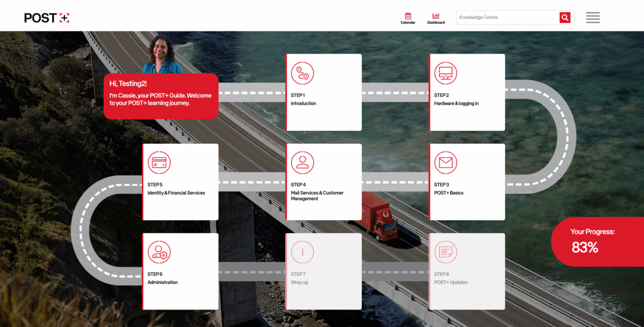Click Cassie's guide avatar photo
Screen dimensions: 644x327
[x=162, y=55]
